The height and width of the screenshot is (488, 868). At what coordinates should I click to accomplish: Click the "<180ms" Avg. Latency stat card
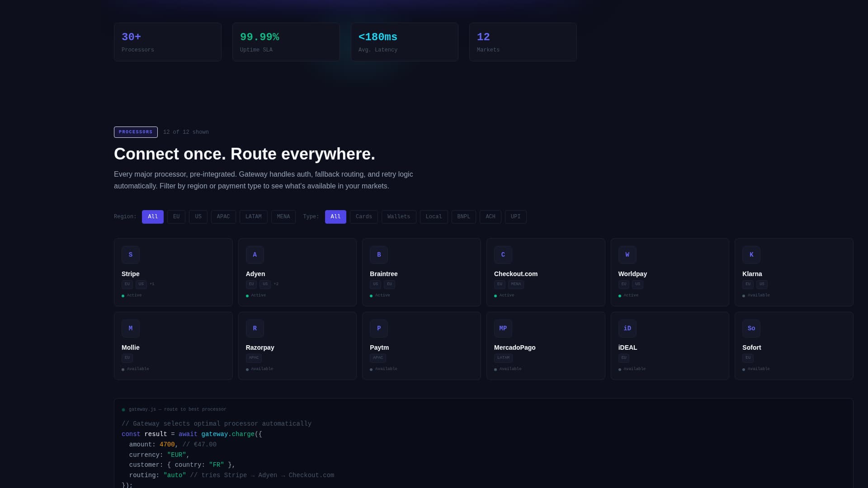[405, 42]
